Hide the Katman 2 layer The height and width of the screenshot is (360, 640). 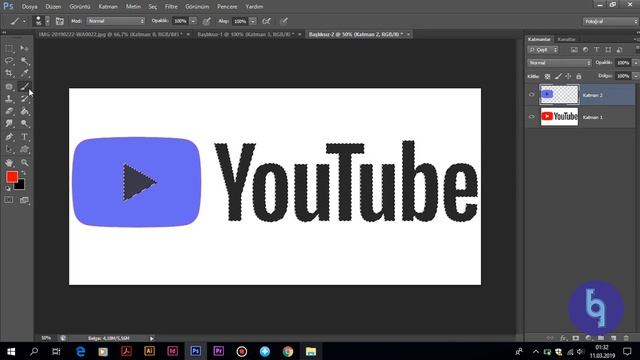tap(531, 95)
